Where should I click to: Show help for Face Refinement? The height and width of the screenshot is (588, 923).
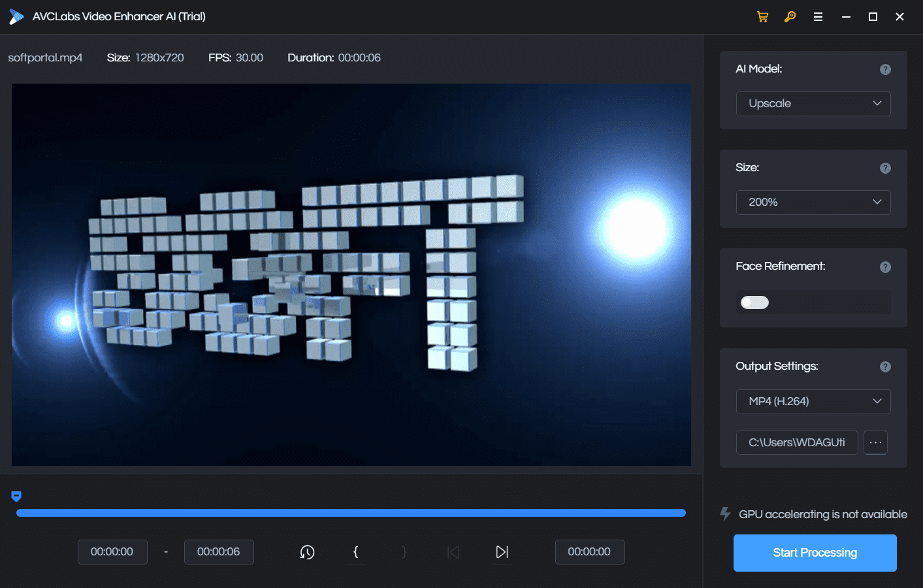tap(885, 267)
